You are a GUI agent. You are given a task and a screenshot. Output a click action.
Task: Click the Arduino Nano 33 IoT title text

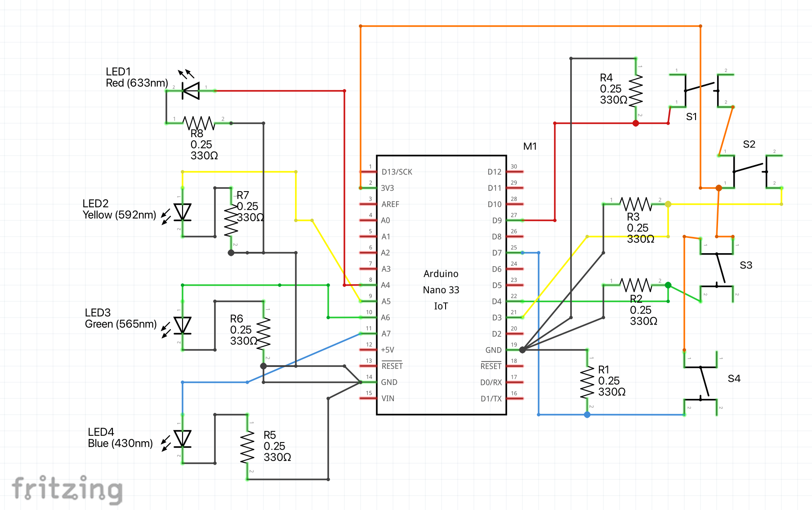pos(441,290)
